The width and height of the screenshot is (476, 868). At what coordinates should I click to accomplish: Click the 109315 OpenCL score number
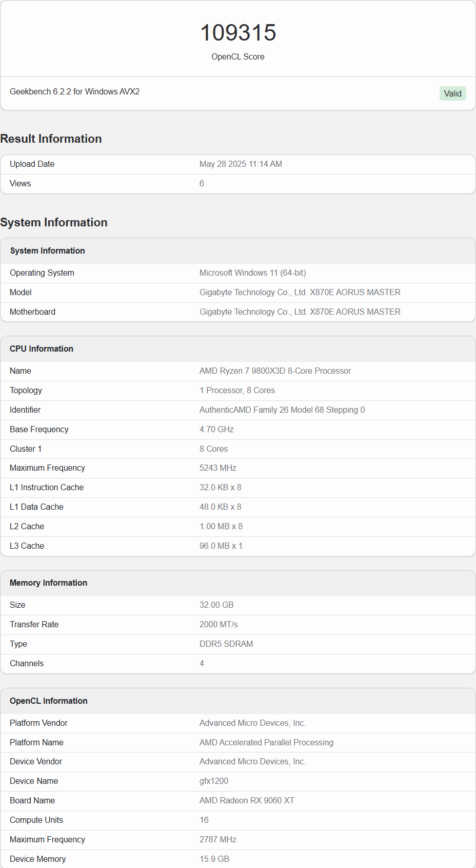[x=238, y=33]
